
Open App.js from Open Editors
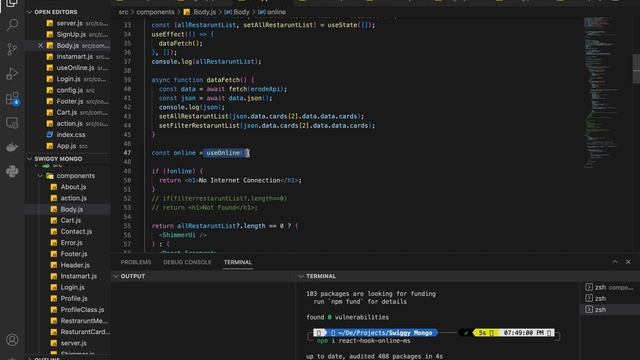coord(66,146)
